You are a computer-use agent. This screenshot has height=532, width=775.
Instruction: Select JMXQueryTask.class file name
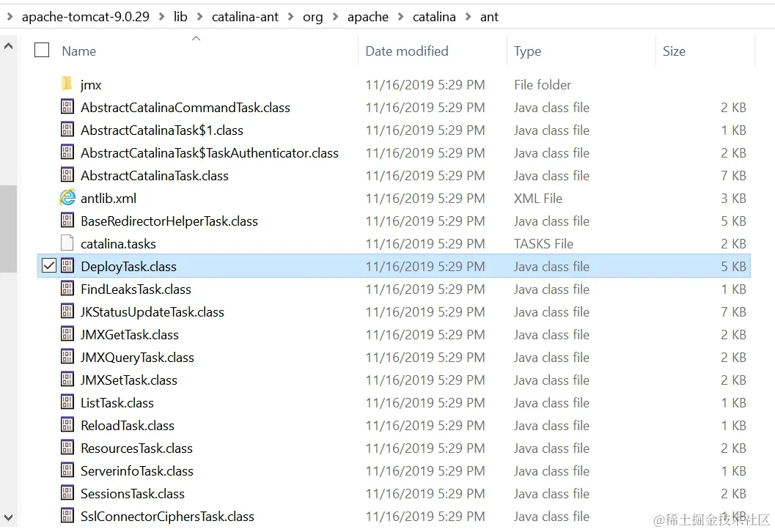(137, 358)
